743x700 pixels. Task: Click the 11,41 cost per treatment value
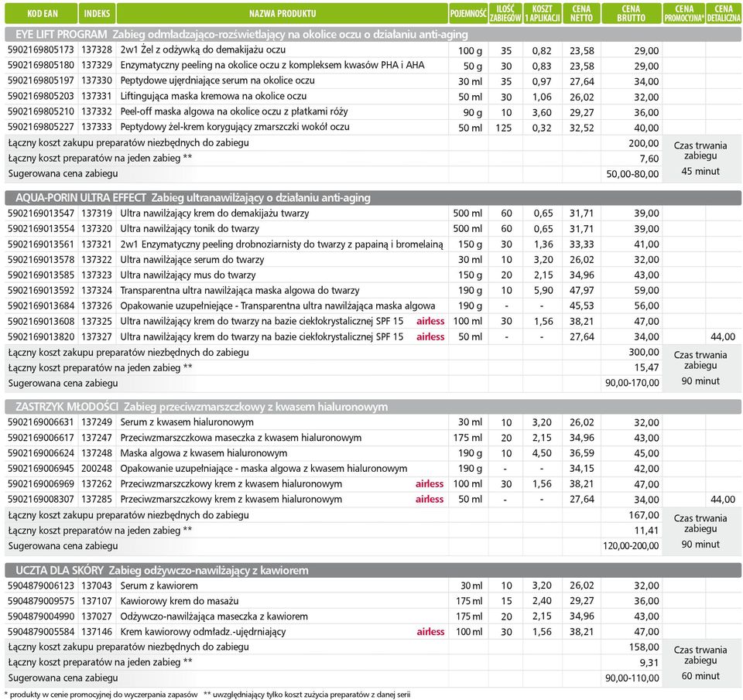coord(646,531)
